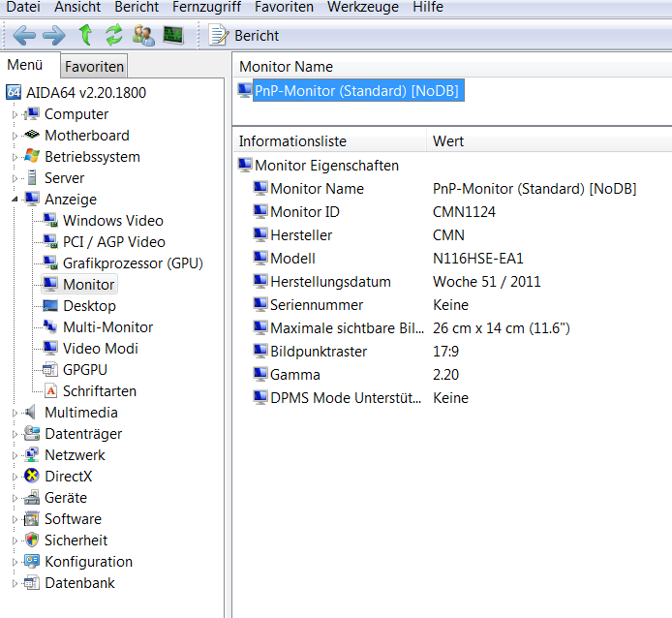Click the Computer icon in tree
The image size is (672, 618).
point(32,114)
